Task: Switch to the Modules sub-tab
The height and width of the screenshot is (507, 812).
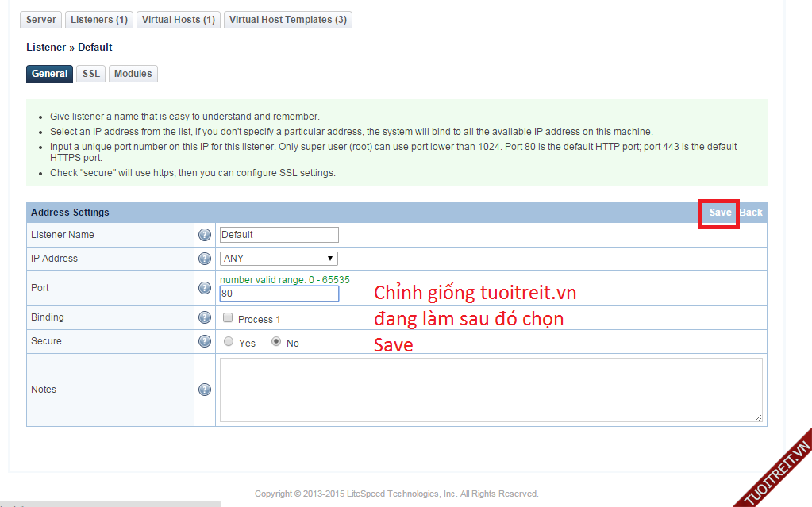Action: [x=133, y=74]
